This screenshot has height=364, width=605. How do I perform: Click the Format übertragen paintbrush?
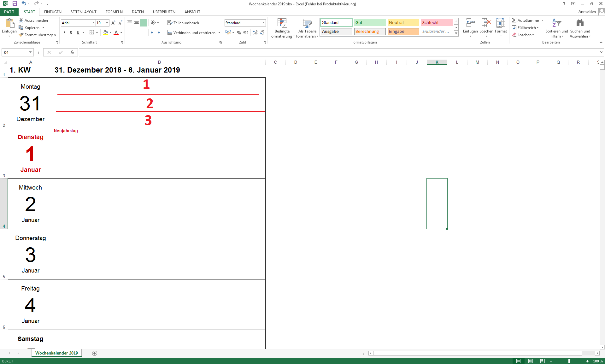[x=21, y=35]
